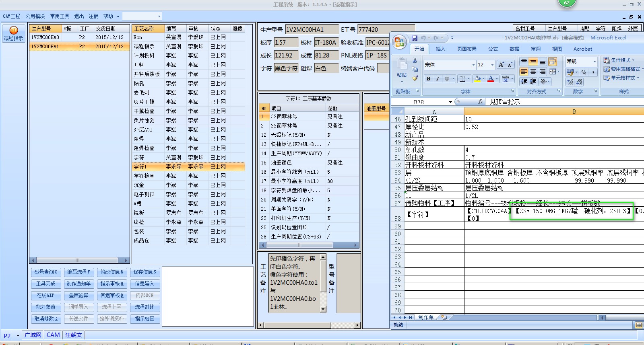The width and height of the screenshot is (644, 345).
Task: Click the 型号查询 button
Action: pyautogui.click(x=46, y=272)
